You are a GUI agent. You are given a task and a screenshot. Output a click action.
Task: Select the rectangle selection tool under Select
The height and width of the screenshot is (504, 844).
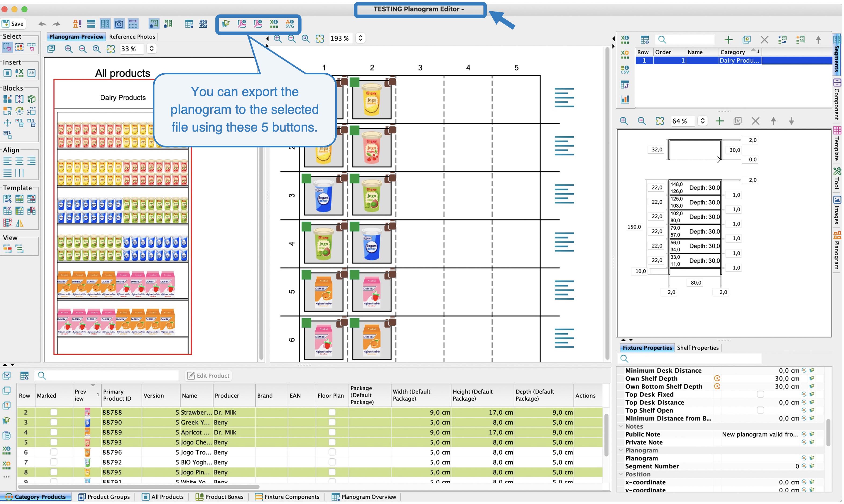pos(7,47)
